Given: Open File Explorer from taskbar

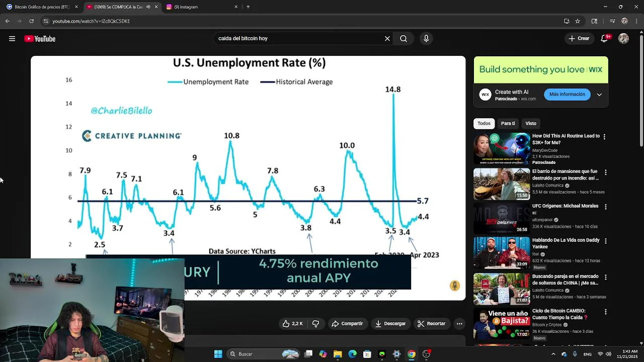Looking at the screenshot, I should coord(338,354).
